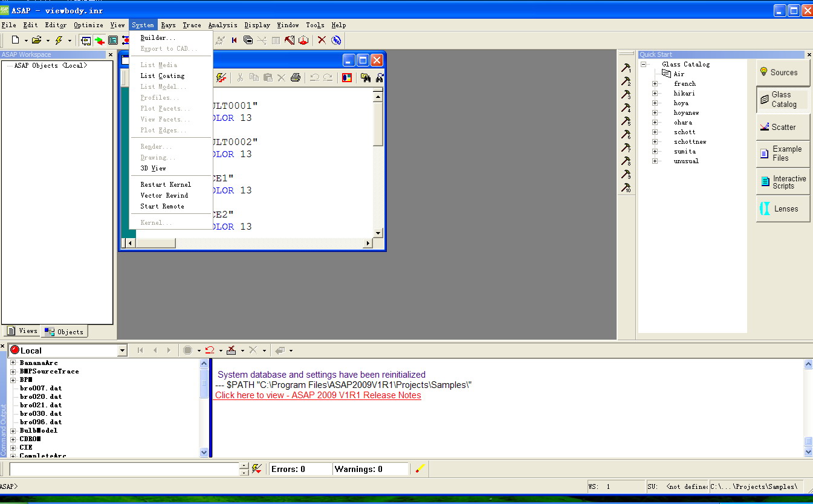Click the New file toolbar icon

(16, 40)
